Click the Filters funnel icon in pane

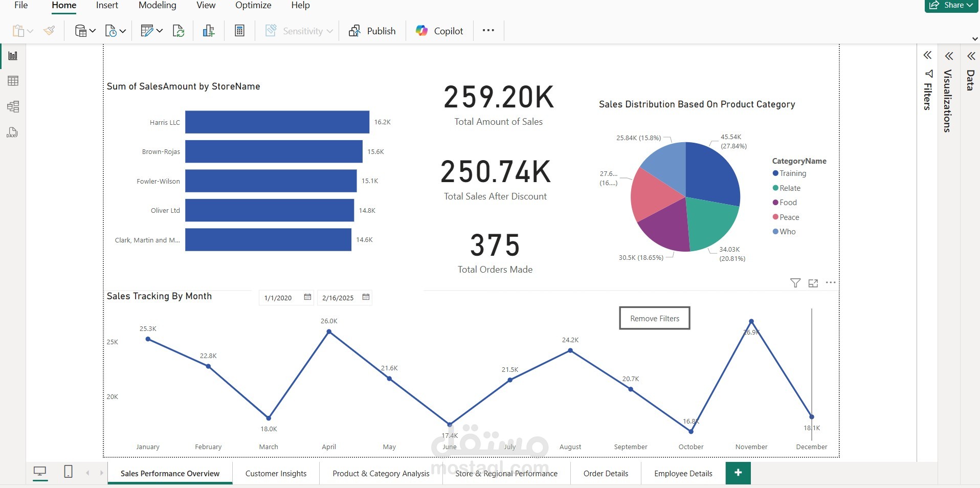point(929,74)
